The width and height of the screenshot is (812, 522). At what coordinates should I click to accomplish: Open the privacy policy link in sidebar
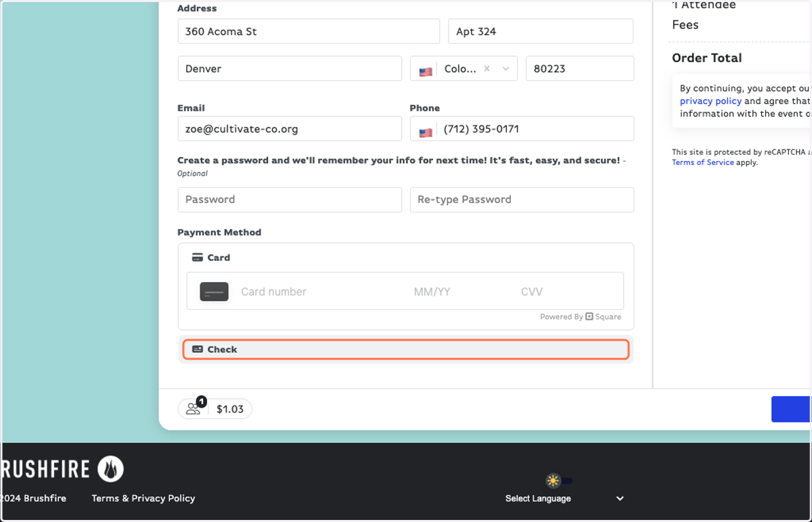coord(710,101)
